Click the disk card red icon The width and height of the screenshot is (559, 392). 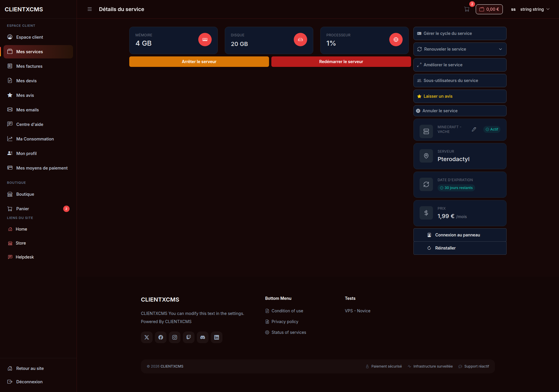[x=300, y=40]
